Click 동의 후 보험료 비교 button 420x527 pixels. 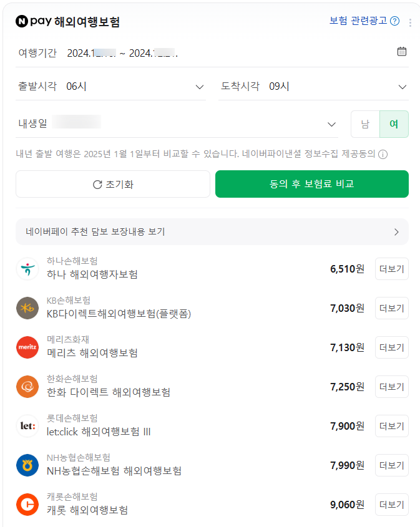coord(311,184)
